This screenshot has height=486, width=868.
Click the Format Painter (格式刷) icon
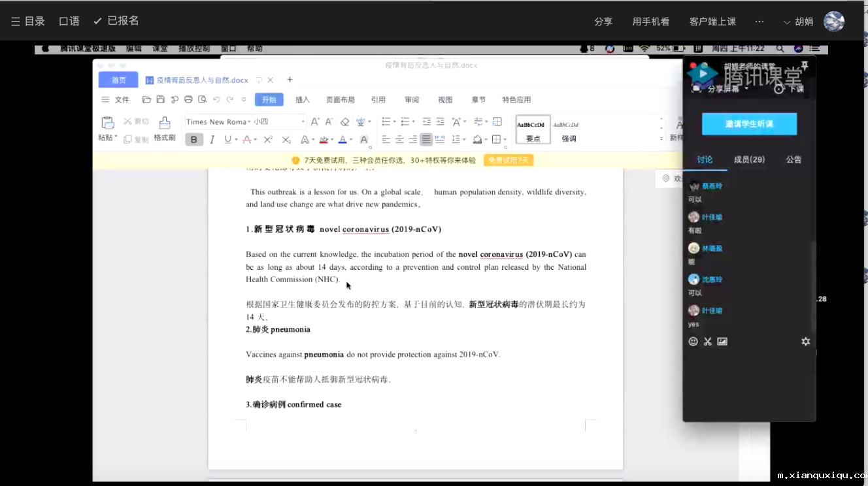coord(164,123)
